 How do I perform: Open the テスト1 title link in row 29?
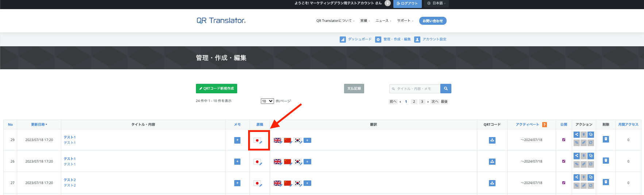coord(70,137)
